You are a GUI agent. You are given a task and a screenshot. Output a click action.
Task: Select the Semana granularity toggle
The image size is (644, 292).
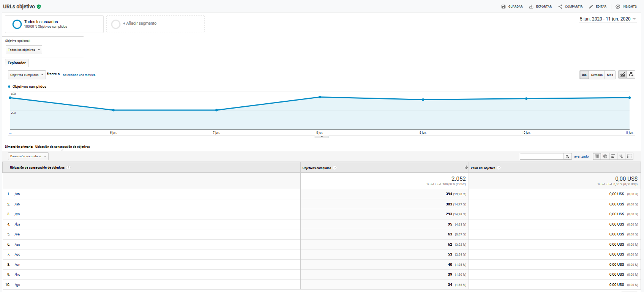[x=597, y=75]
